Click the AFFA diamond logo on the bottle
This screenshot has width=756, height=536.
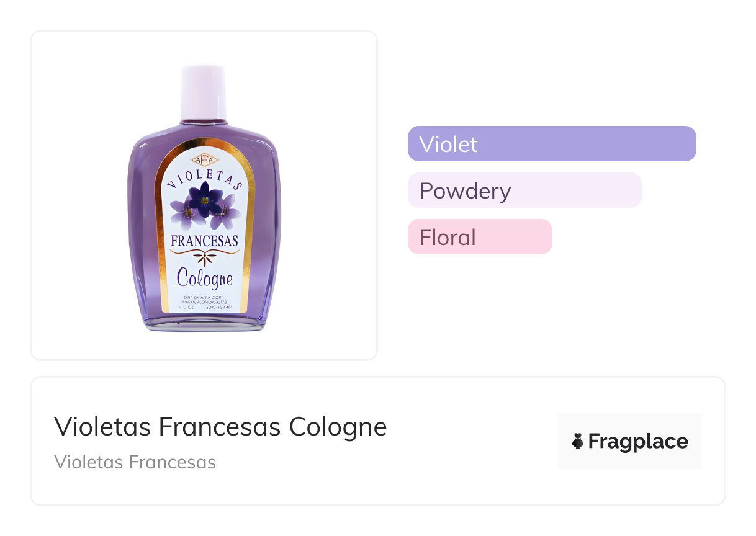click(204, 160)
